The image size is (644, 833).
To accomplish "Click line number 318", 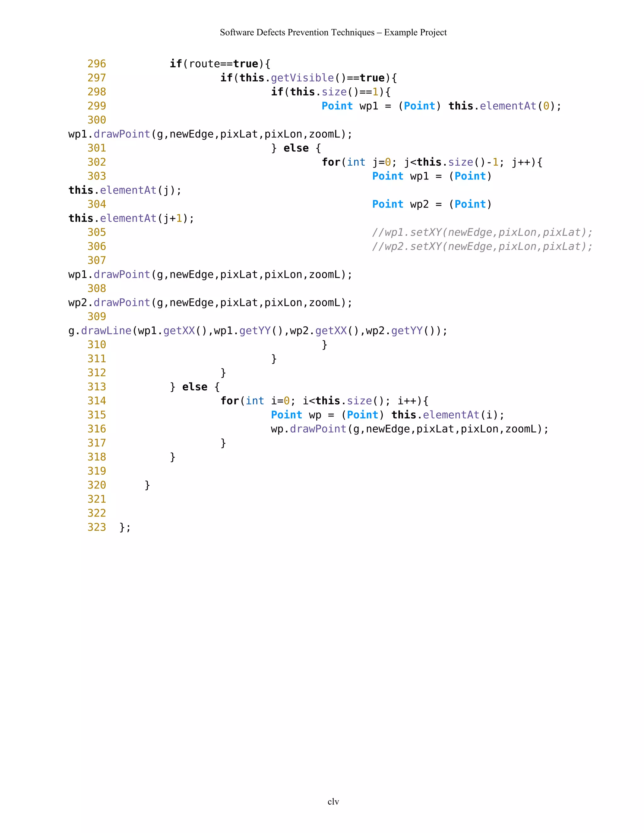I will click(97, 457).
